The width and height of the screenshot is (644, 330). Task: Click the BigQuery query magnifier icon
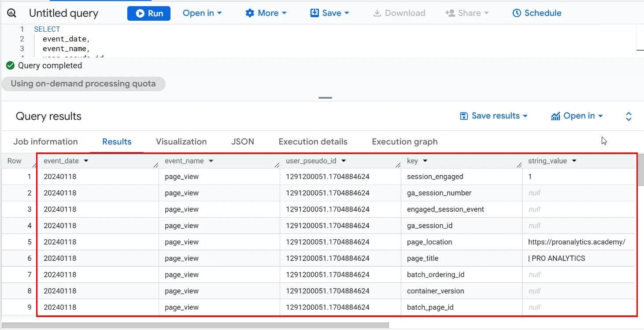click(x=11, y=13)
